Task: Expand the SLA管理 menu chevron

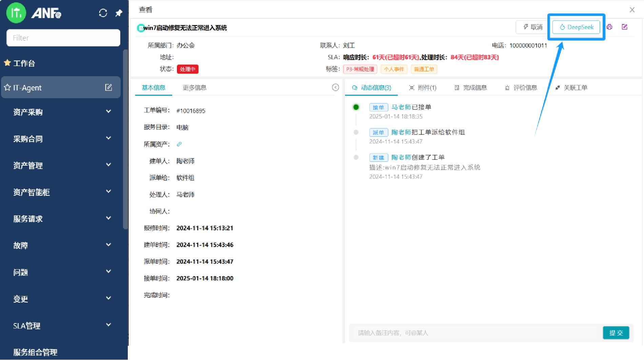Action: coord(108,325)
